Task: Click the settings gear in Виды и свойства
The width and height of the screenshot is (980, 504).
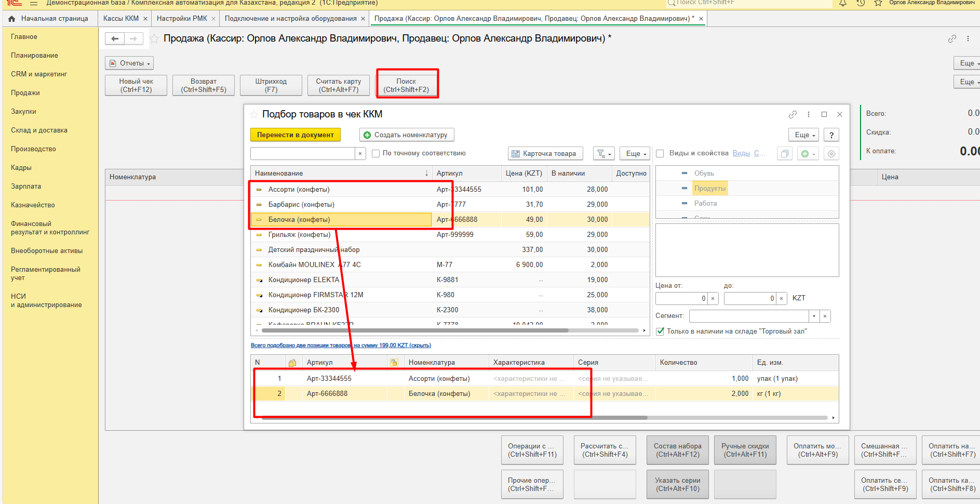Action: (x=831, y=154)
